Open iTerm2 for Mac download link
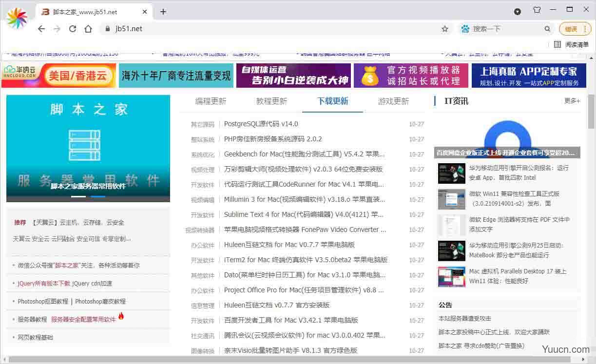 (x=306, y=260)
